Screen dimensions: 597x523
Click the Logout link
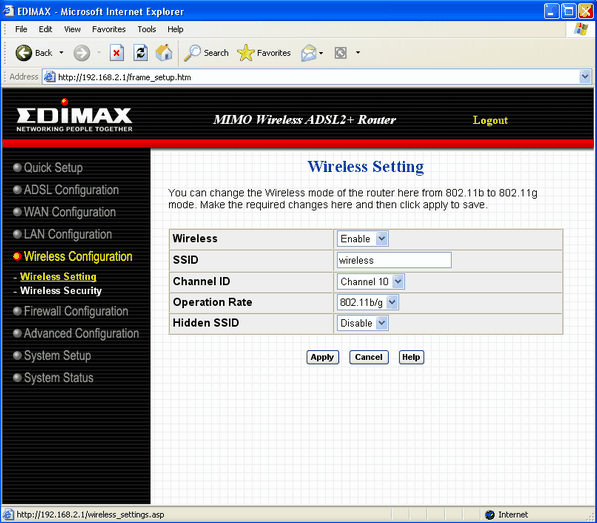490,120
